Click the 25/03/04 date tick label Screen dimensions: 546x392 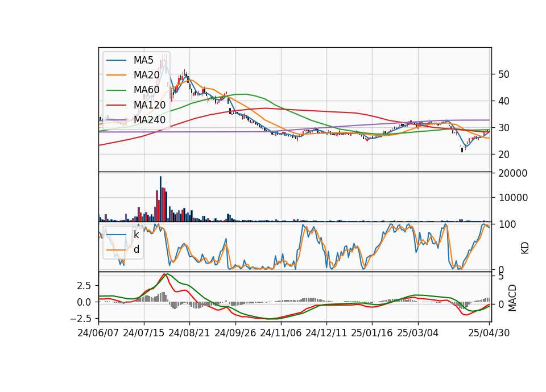(418, 333)
